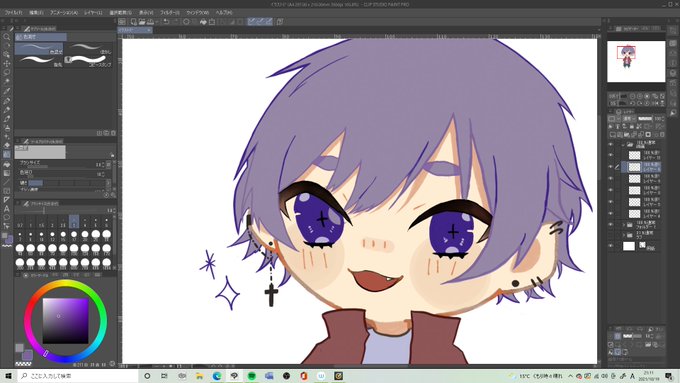The width and height of the screenshot is (680, 383).
Task: Select the Zoom magnifier tool
Action: click(7, 37)
